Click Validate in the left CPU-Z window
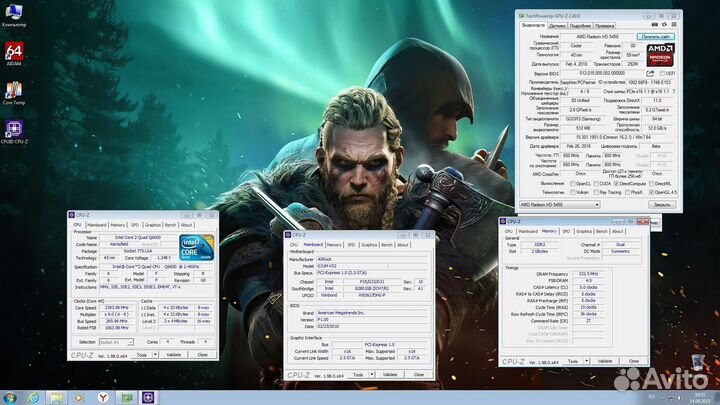This screenshot has height=405, width=720. click(x=174, y=355)
